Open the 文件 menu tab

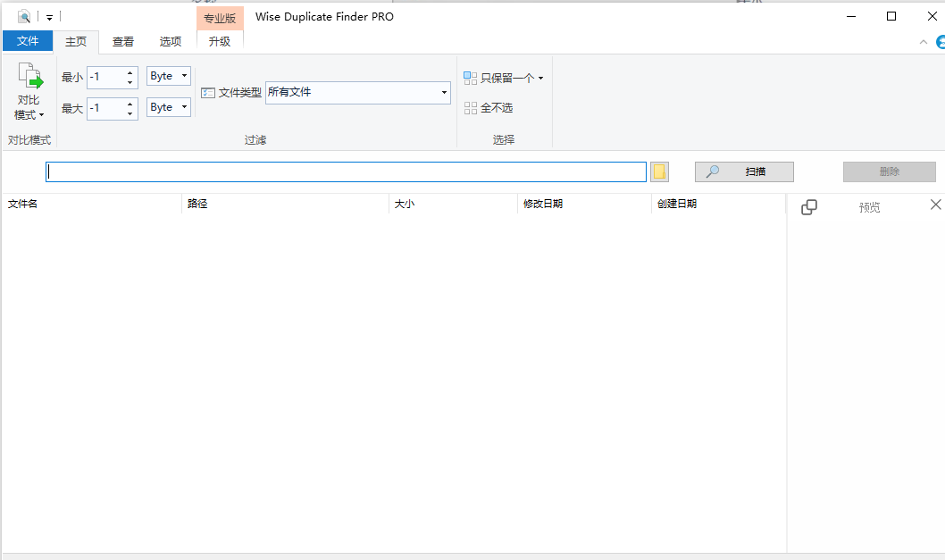coord(28,41)
